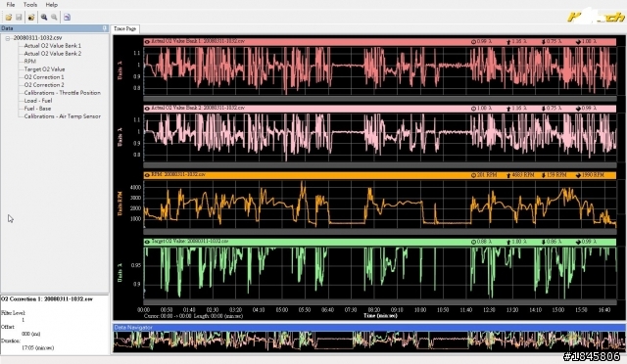This screenshot has height=364, width=627.
Task: Click the min down-arrow icon on Target O2 trace
Action: coord(543,242)
